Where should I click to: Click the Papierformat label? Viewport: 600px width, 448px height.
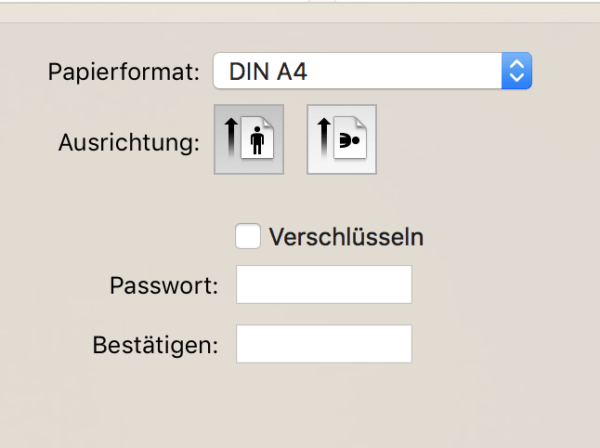coord(124,72)
